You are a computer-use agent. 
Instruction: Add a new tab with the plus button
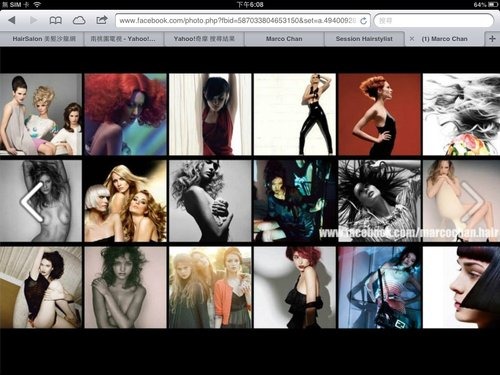pos(492,39)
